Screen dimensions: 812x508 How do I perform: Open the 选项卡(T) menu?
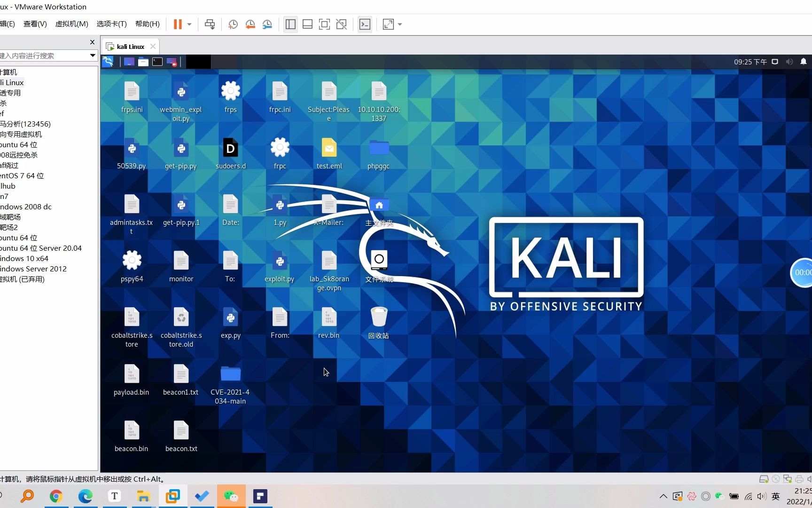click(x=111, y=24)
